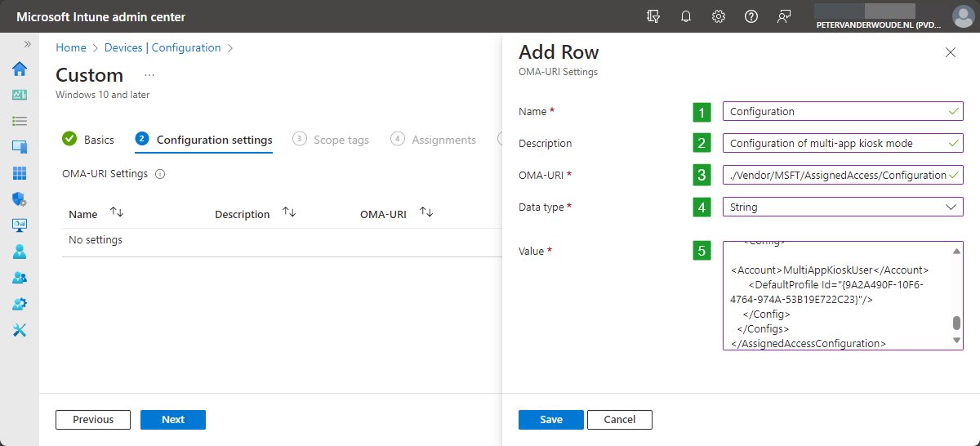Open the settings gear in the header

click(719, 16)
